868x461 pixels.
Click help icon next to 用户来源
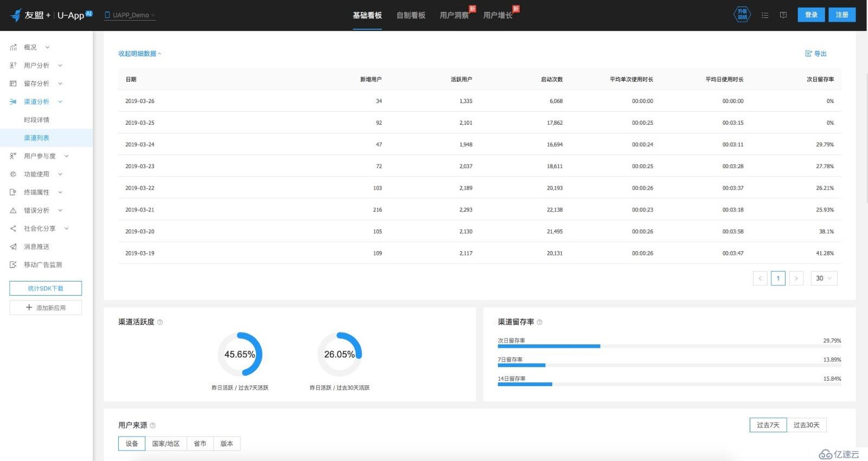click(x=152, y=426)
